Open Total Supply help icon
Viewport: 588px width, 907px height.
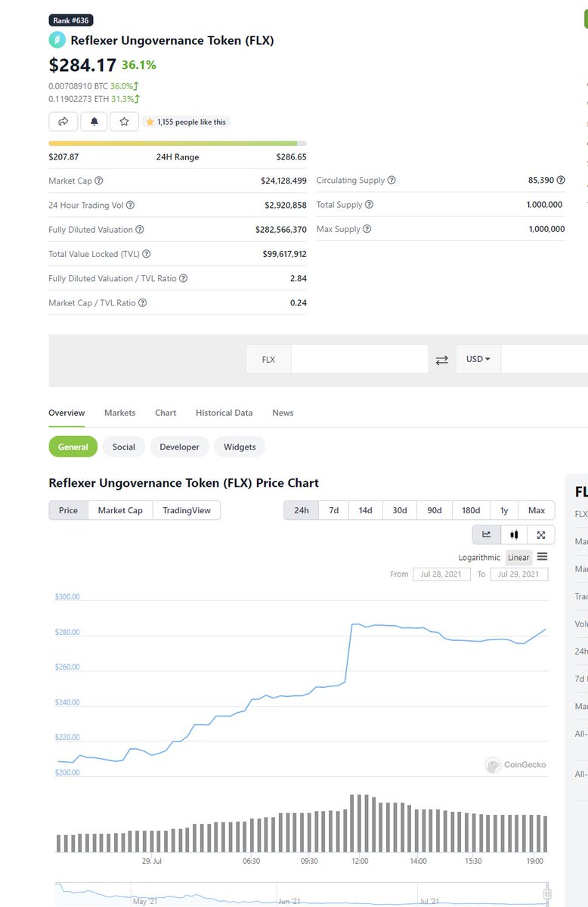click(370, 205)
